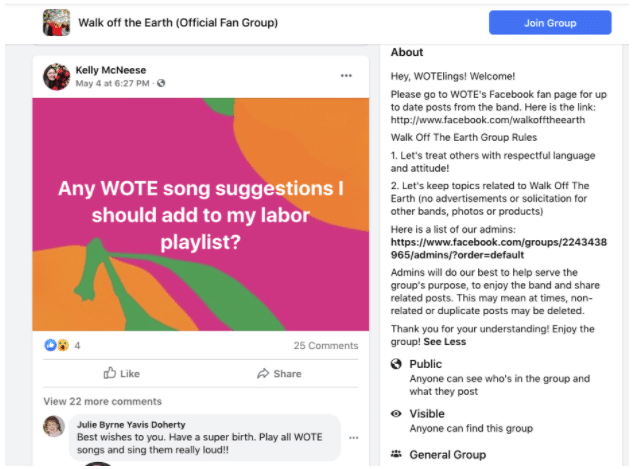Image resolution: width=632 pixels, height=469 pixels.
Task: Open the group avatar thumbnail in header
Action: [x=56, y=23]
